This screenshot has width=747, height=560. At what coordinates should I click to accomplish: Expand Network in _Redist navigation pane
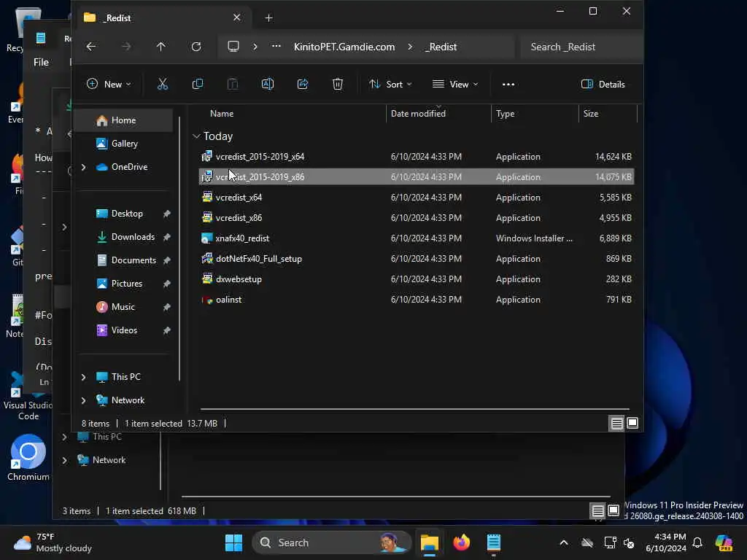click(x=84, y=400)
